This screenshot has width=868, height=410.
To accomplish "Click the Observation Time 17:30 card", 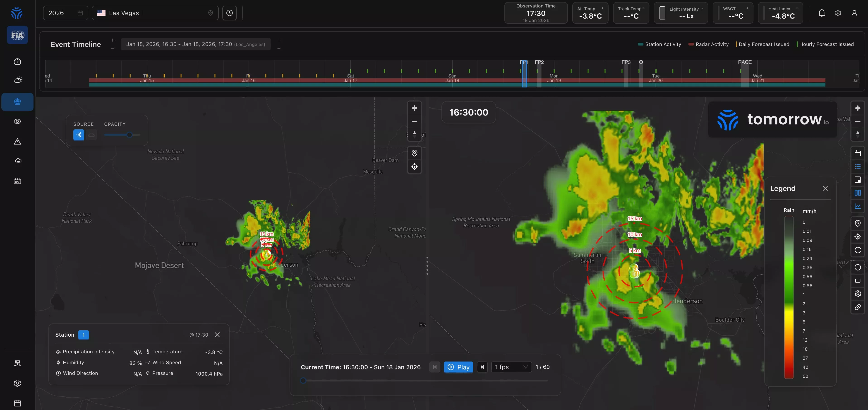I will pos(536,13).
